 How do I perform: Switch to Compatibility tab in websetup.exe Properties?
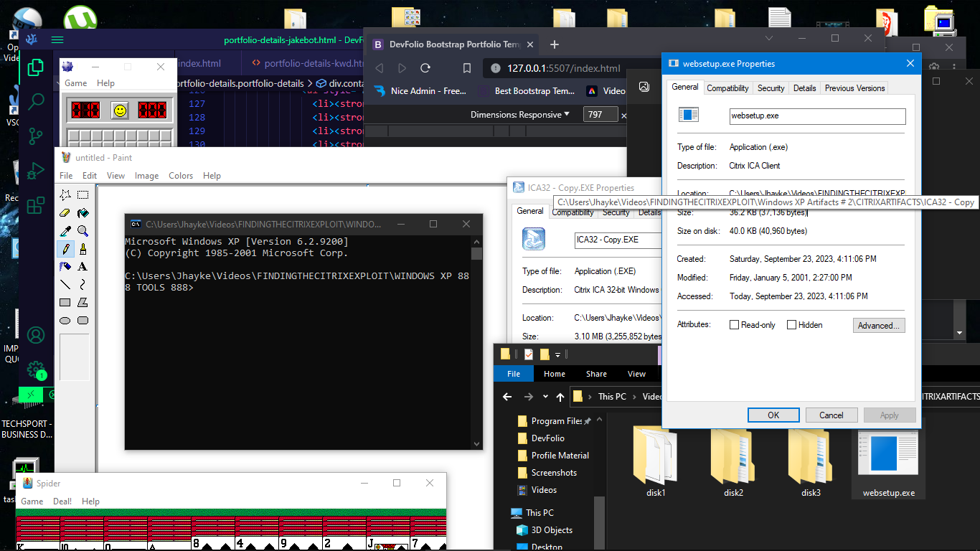coord(727,88)
